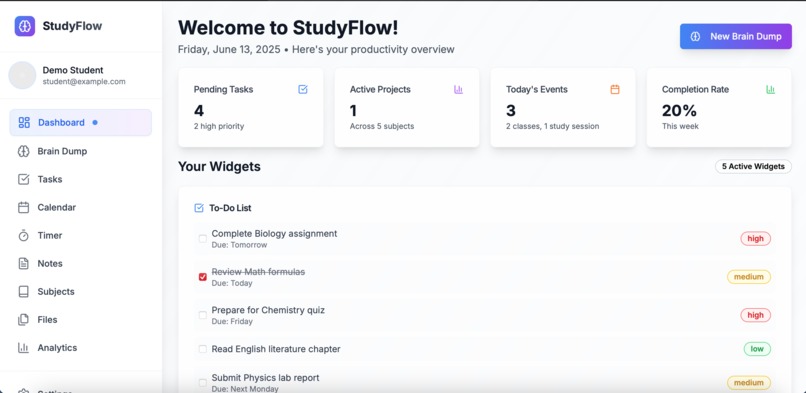This screenshot has height=393, width=806.
Task: Click the green chart icon on Completion Rate card
Action: point(771,89)
